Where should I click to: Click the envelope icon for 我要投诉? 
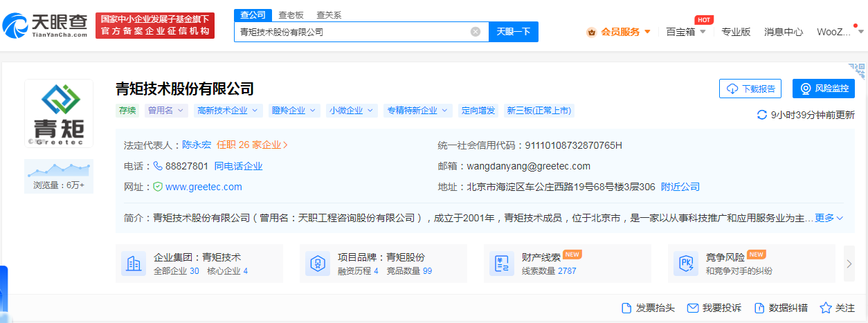click(x=692, y=308)
